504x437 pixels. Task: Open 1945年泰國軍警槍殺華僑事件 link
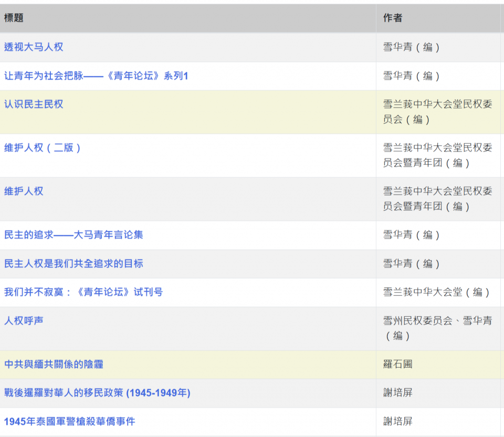(70, 422)
